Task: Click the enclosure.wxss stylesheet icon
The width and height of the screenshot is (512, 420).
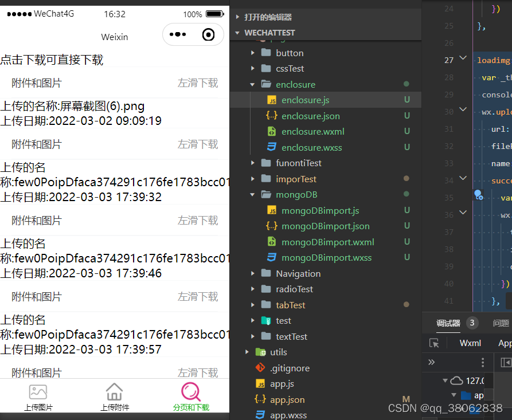Action: click(x=272, y=147)
